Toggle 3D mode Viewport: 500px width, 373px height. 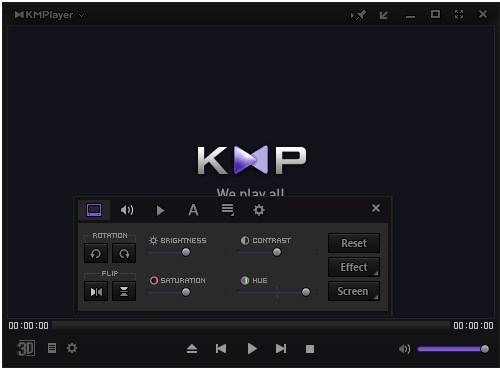click(26, 349)
